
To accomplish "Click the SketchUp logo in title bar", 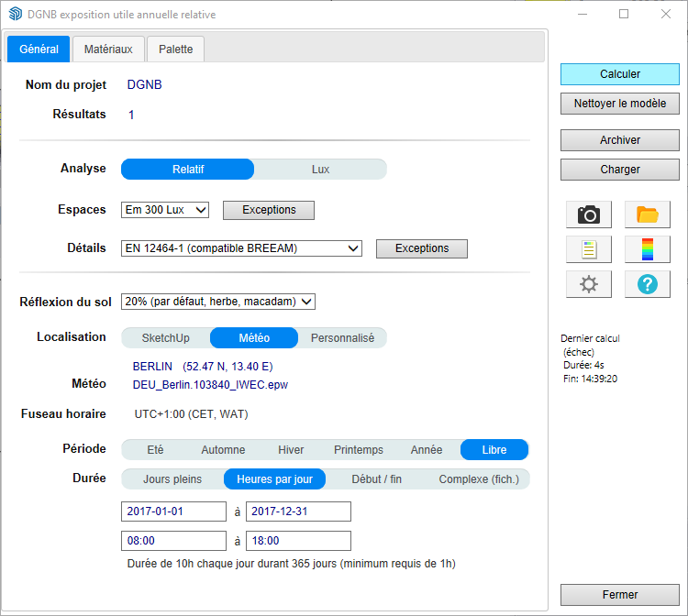I will point(16,14).
